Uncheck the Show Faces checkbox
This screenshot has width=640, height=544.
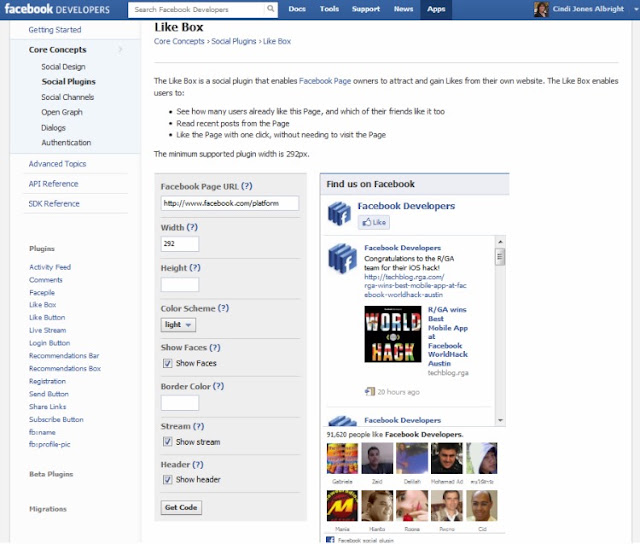[167, 363]
